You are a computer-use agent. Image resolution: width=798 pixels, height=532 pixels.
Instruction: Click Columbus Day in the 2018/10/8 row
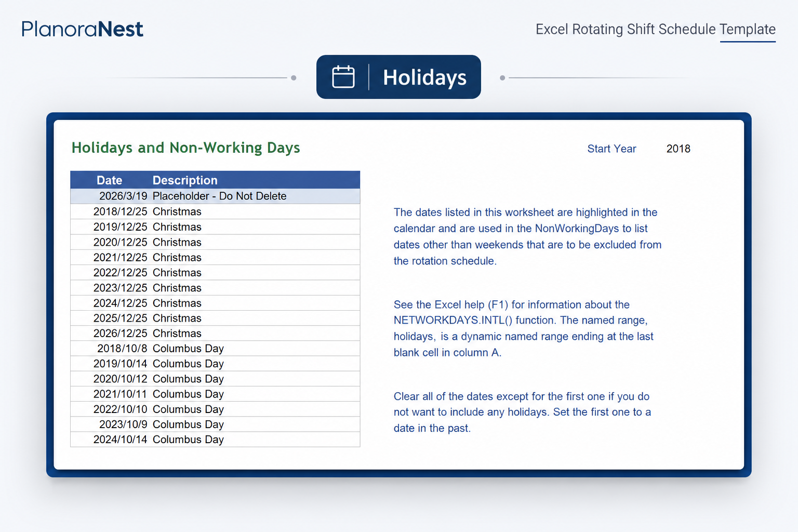click(x=188, y=348)
